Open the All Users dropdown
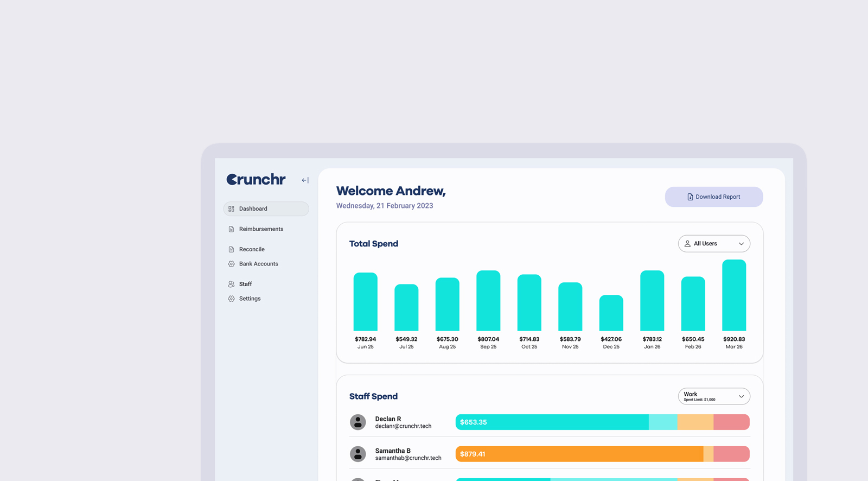 click(714, 244)
